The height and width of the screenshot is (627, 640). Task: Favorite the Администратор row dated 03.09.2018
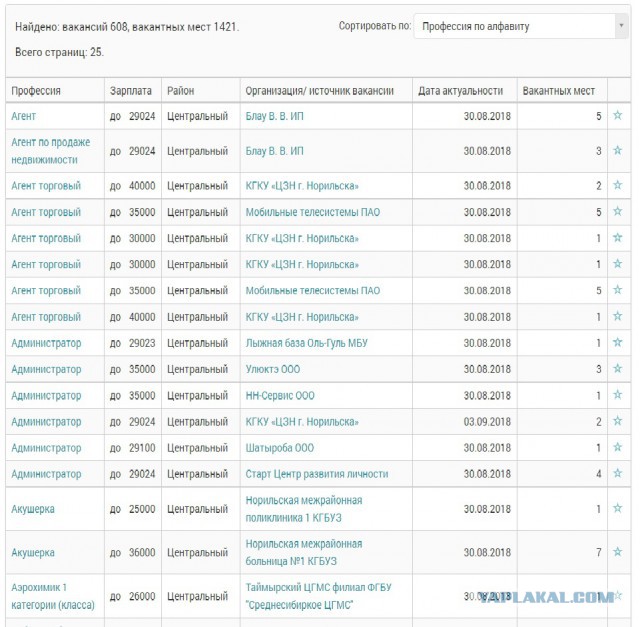tap(618, 421)
